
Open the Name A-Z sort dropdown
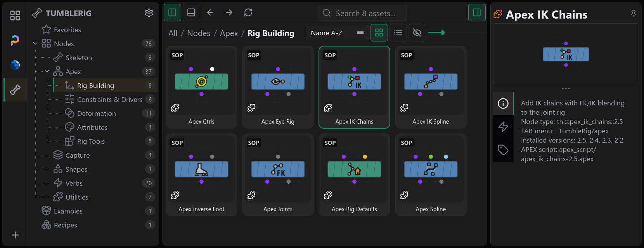[x=337, y=33]
